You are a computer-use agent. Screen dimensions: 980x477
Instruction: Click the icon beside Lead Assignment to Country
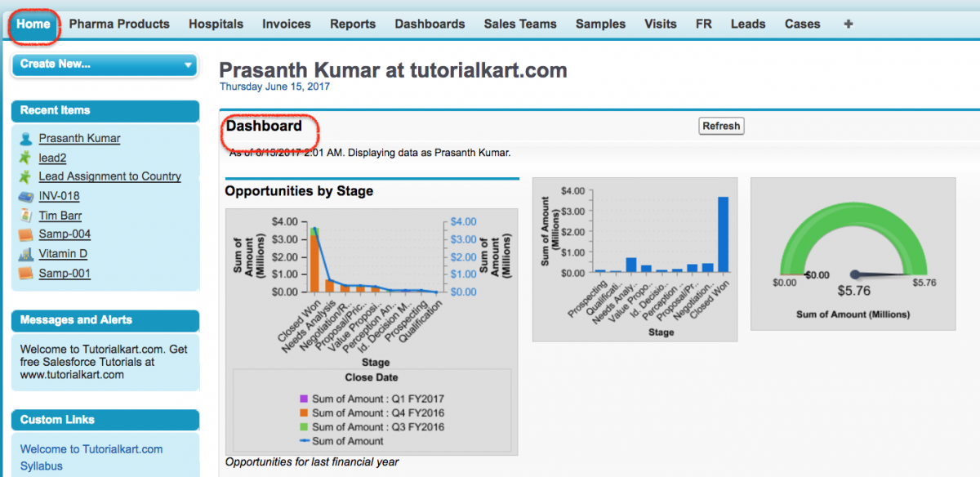pyautogui.click(x=25, y=176)
